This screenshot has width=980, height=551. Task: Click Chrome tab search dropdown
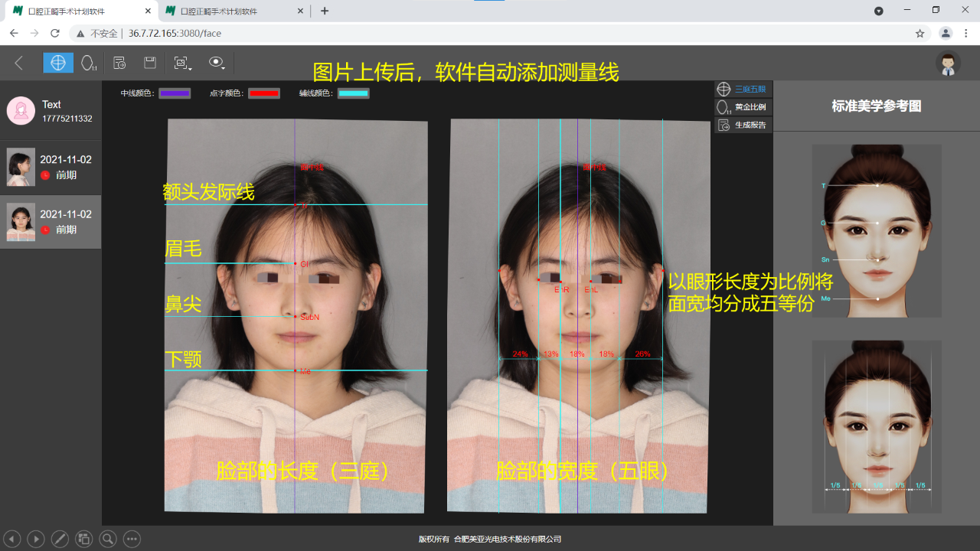pos(879,11)
